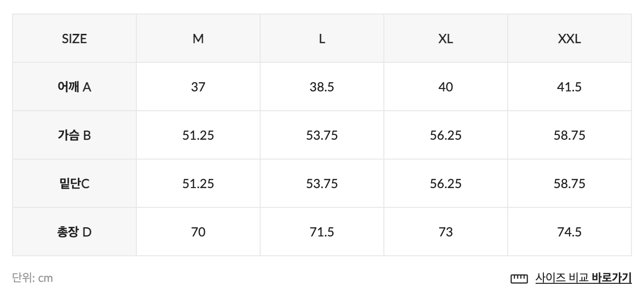Click hem value 53.75 in 밑단C row

pyautogui.click(x=322, y=184)
